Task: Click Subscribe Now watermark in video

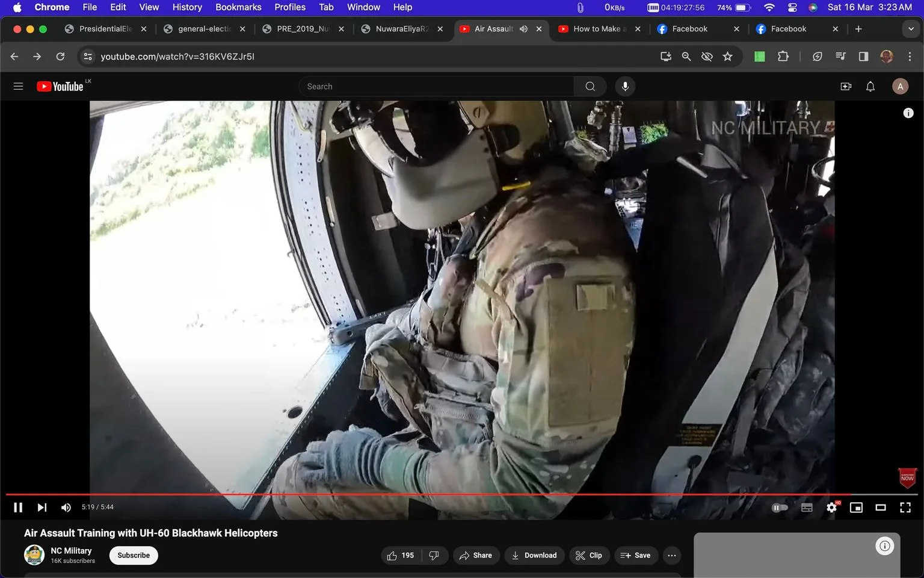Action: [x=907, y=478]
